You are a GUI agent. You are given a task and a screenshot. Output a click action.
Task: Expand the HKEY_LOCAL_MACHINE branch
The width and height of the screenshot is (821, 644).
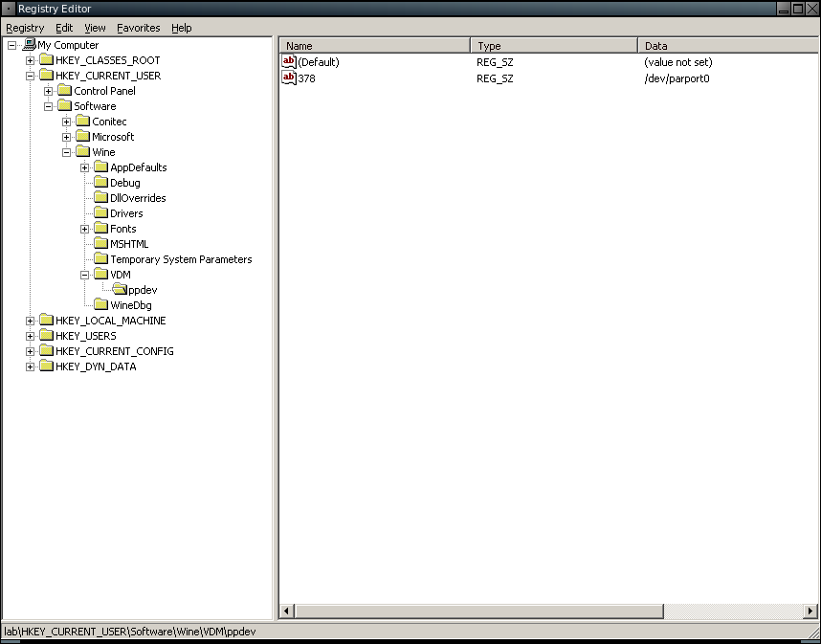coord(31,321)
